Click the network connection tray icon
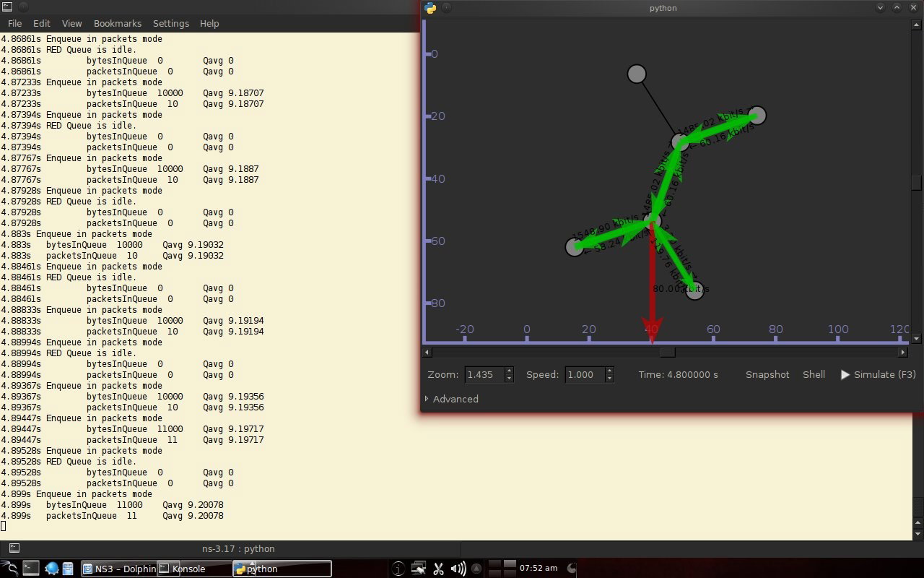 tap(419, 569)
